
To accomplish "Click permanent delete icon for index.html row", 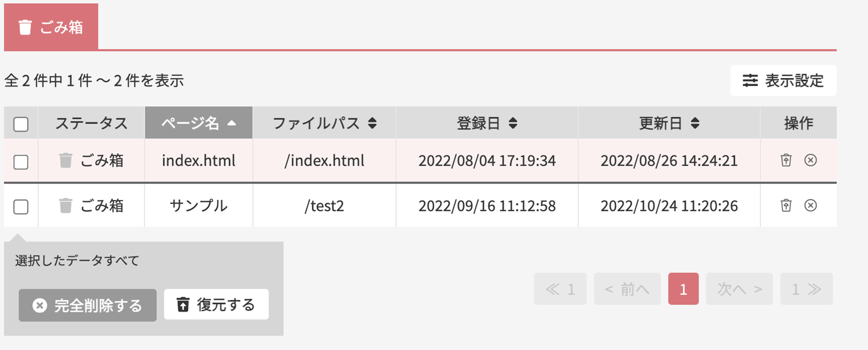I will tap(810, 160).
